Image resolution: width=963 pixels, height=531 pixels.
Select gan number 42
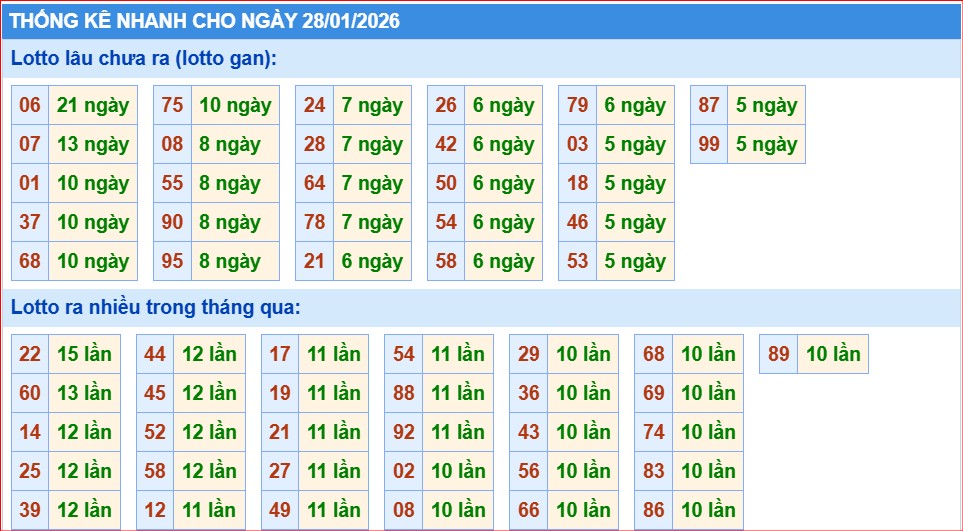click(446, 144)
